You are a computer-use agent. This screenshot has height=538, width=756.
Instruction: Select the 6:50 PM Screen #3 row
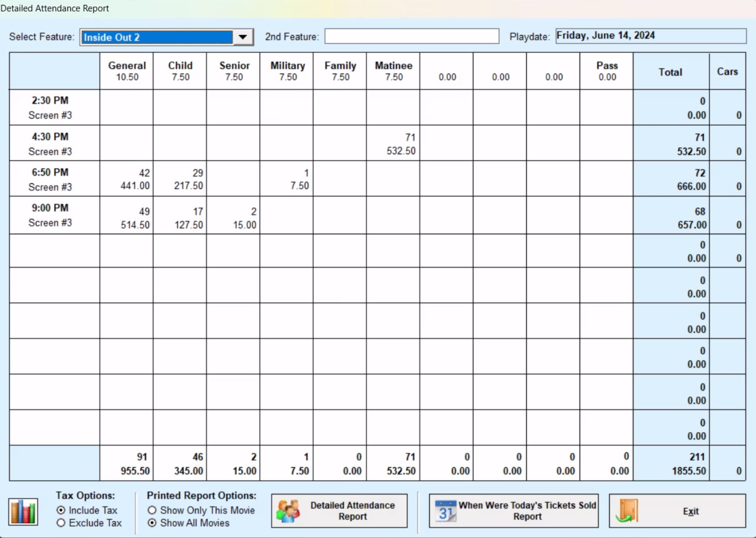(x=50, y=179)
